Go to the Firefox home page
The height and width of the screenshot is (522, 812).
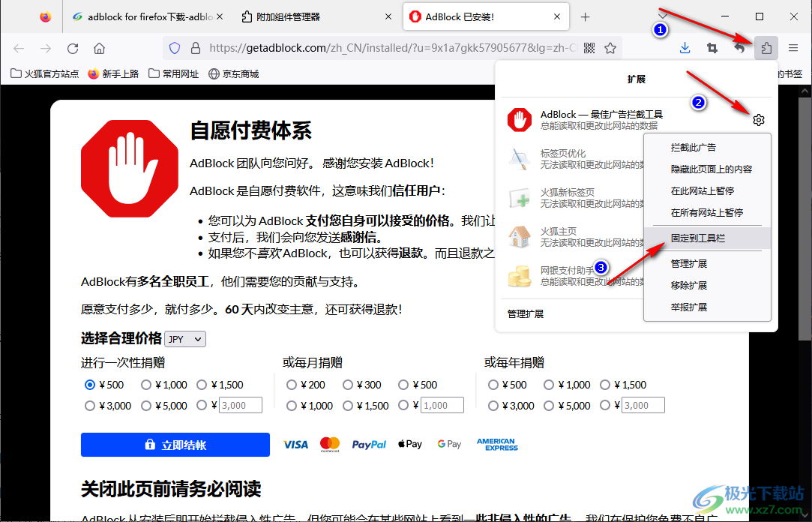coord(99,48)
